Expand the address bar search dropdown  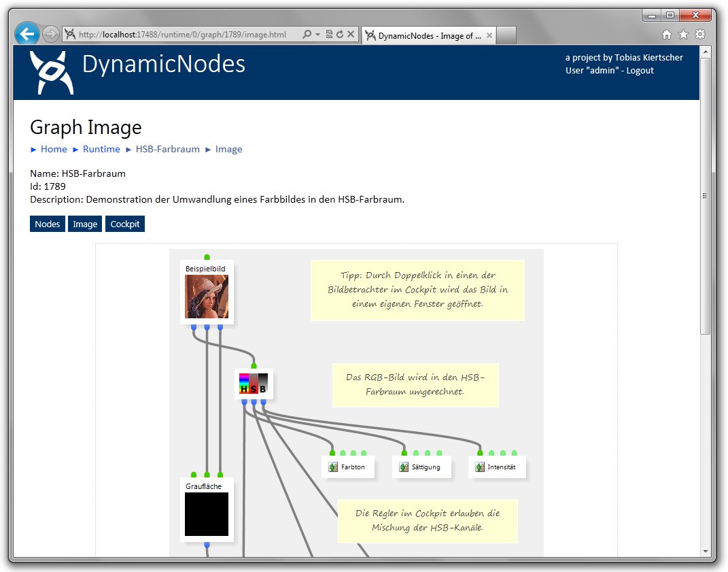(x=317, y=34)
